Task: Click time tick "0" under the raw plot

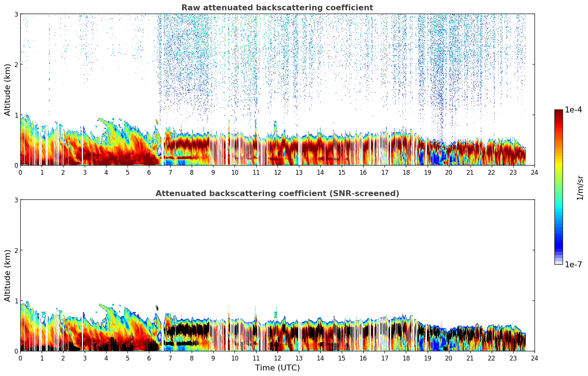Action: tap(20, 172)
